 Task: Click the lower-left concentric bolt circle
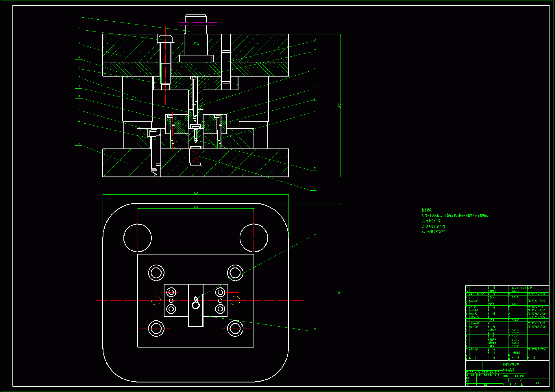pos(156,328)
